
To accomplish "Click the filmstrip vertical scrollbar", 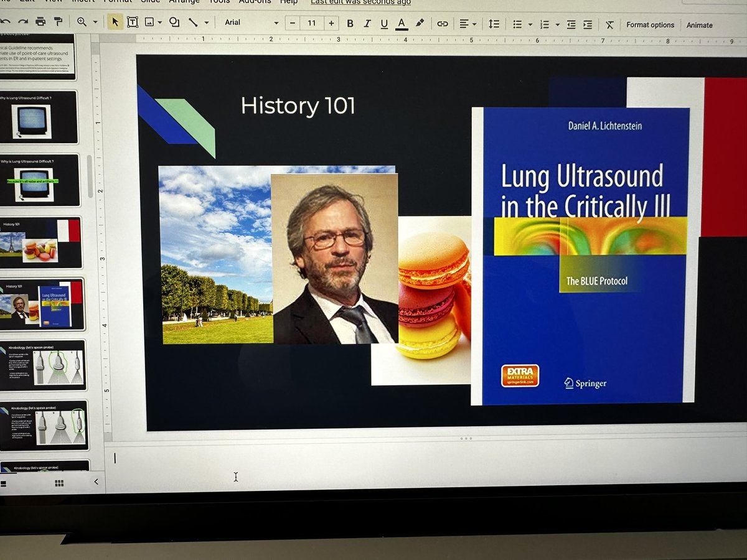I will [x=90, y=176].
